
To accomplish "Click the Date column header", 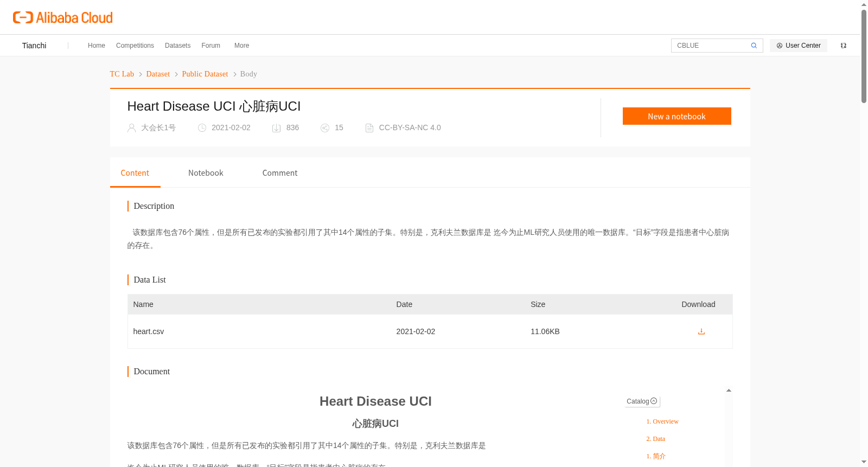I will pyautogui.click(x=404, y=304).
